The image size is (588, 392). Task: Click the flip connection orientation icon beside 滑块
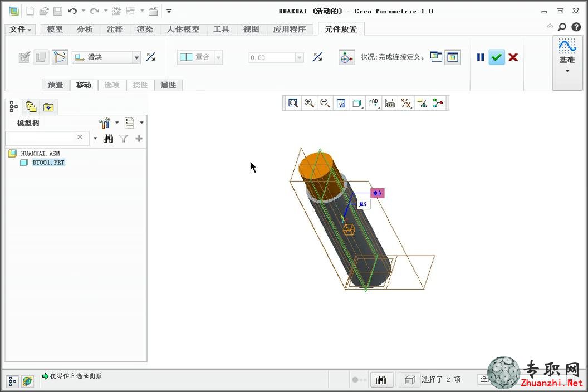pyautogui.click(x=151, y=57)
